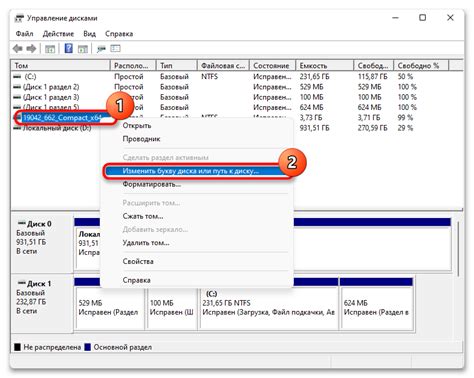Open the Действие menu

click(x=58, y=34)
